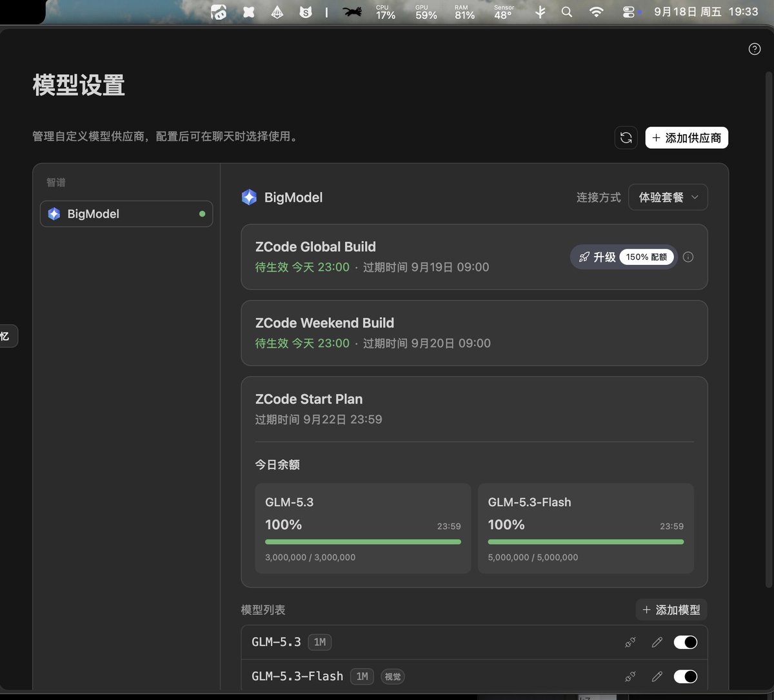The image size is (774, 700).
Task: Click the ZCode Start Plan title
Action: (x=309, y=399)
